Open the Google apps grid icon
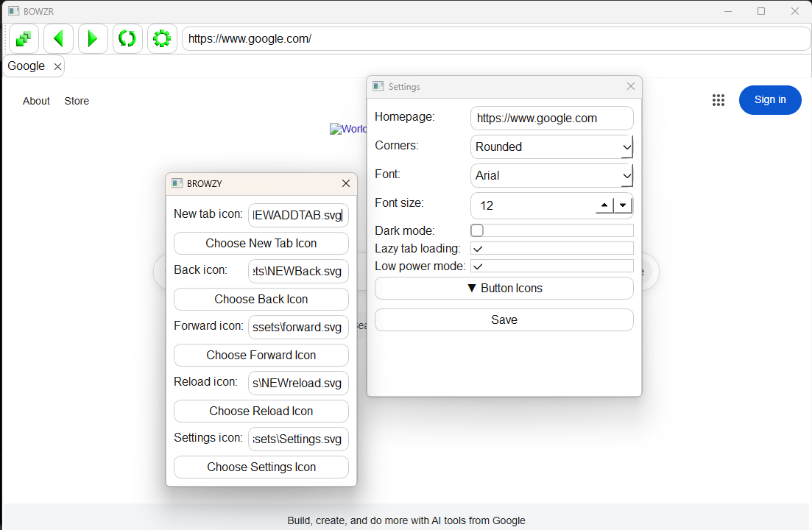This screenshot has width=812, height=530. pos(719,100)
